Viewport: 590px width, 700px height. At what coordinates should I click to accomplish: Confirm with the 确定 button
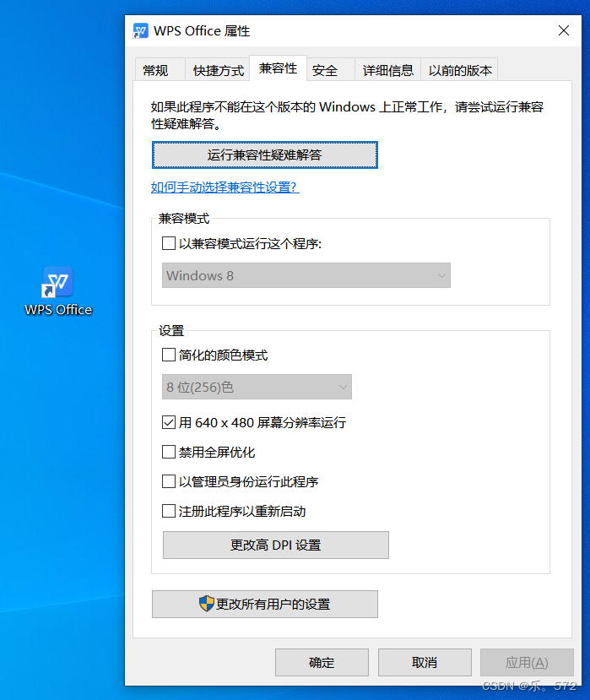322,663
